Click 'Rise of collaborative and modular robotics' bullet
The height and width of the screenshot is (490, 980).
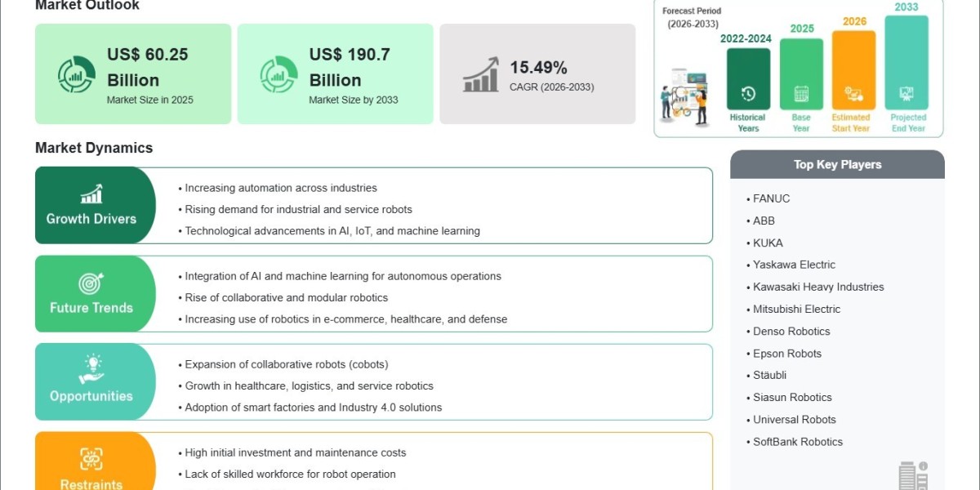pyautogui.click(x=286, y=297)
